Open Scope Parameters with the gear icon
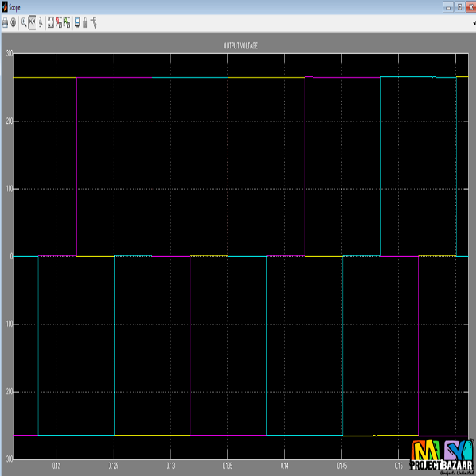 point(13,23)
